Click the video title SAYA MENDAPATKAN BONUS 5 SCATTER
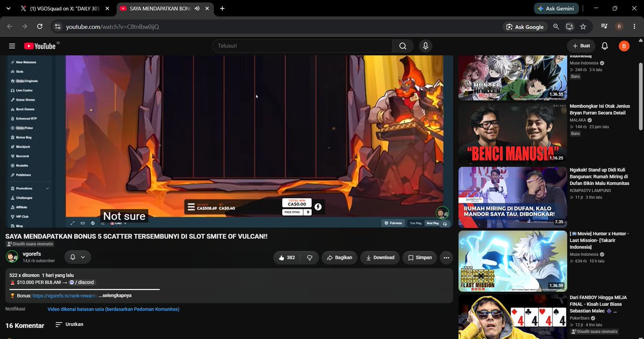This screenshot has width=644, height=339. [136, 236]
